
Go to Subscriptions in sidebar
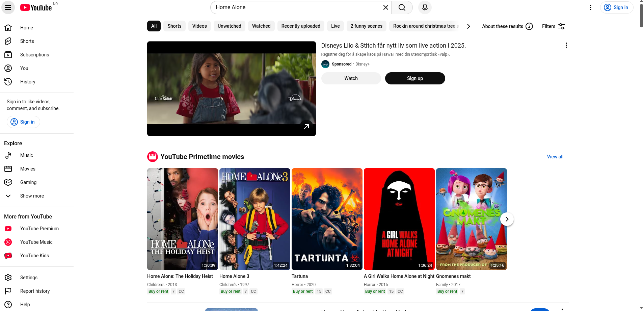click(34, 55)
